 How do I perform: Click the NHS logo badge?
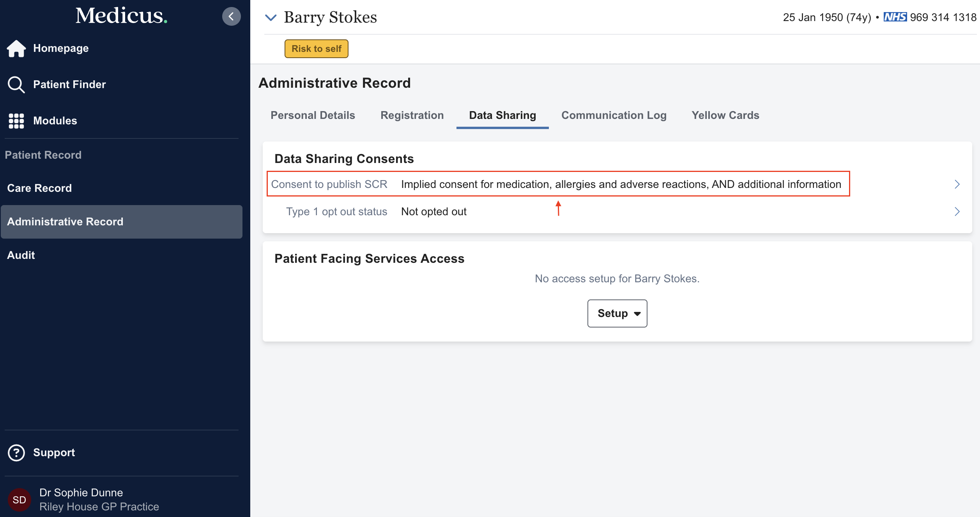coord(895,17)
